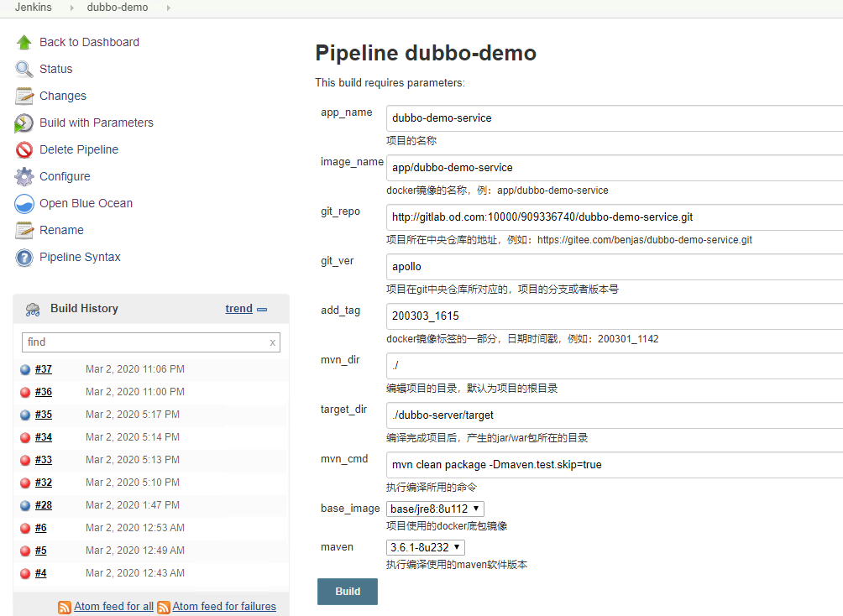Click the Back to Dashboard green arrow icon

[x=24, y=42]
